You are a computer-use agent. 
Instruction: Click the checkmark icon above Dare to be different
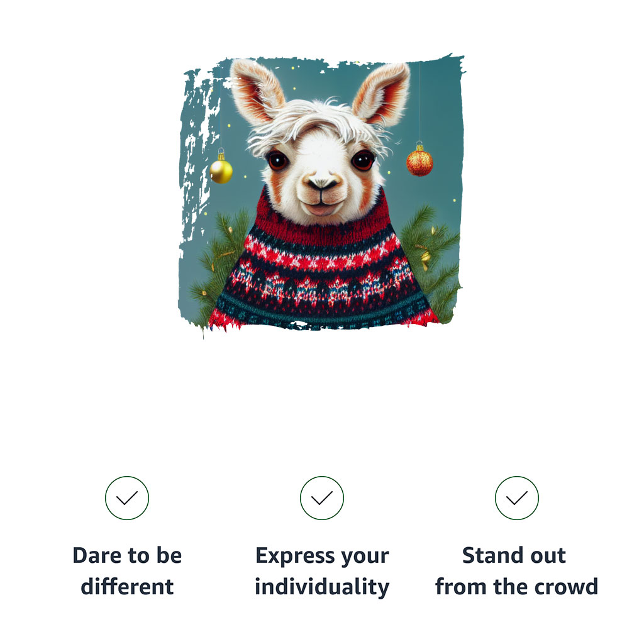click(127, 498)
